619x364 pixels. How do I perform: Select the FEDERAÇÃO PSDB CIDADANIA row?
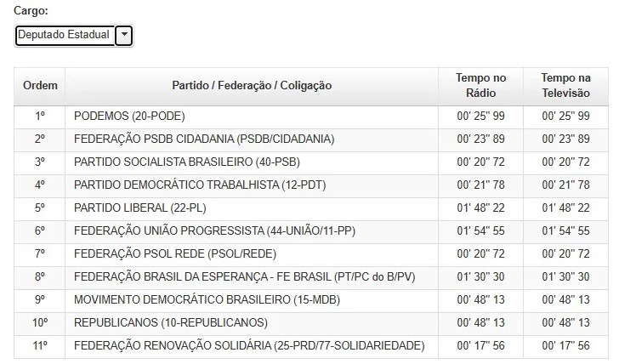[311, 139]
